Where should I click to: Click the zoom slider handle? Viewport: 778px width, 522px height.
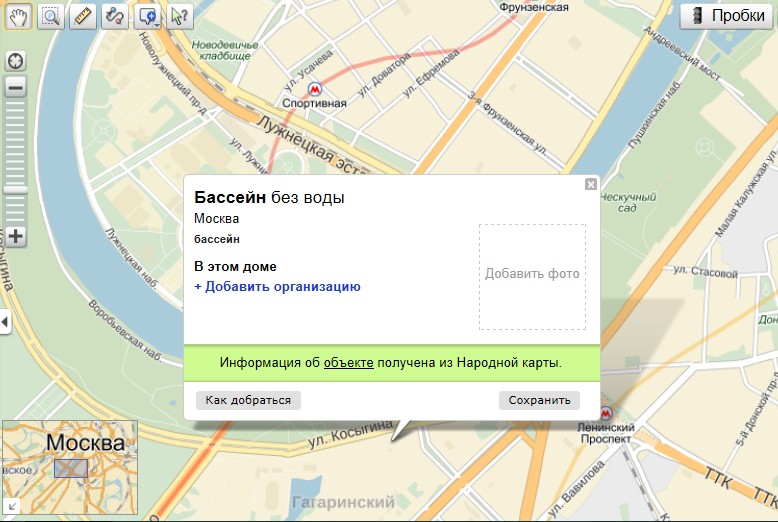click(15, 190)
